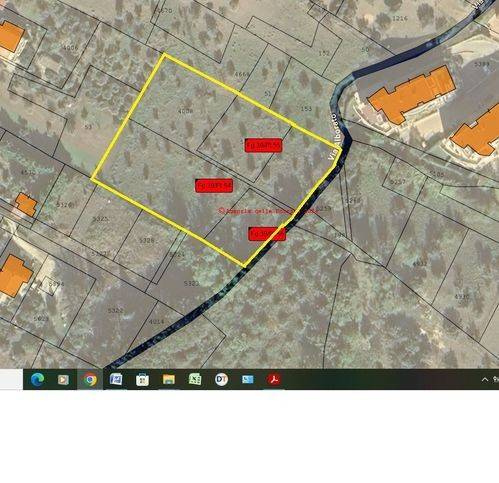The height and width of the screenshot is (483, 499).
Task: Select the upper red Fg. parcel label
Action: pyautogui.click(x=263, y=145)
